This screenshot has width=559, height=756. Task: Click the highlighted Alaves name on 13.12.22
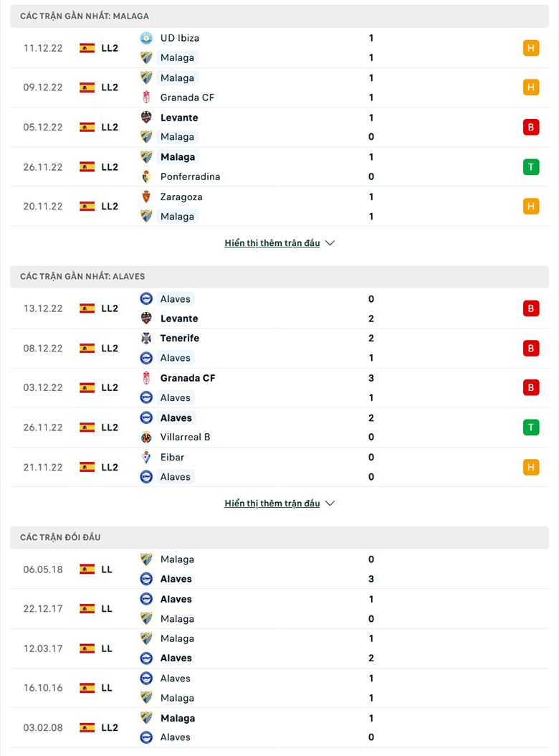click(176, 299)
